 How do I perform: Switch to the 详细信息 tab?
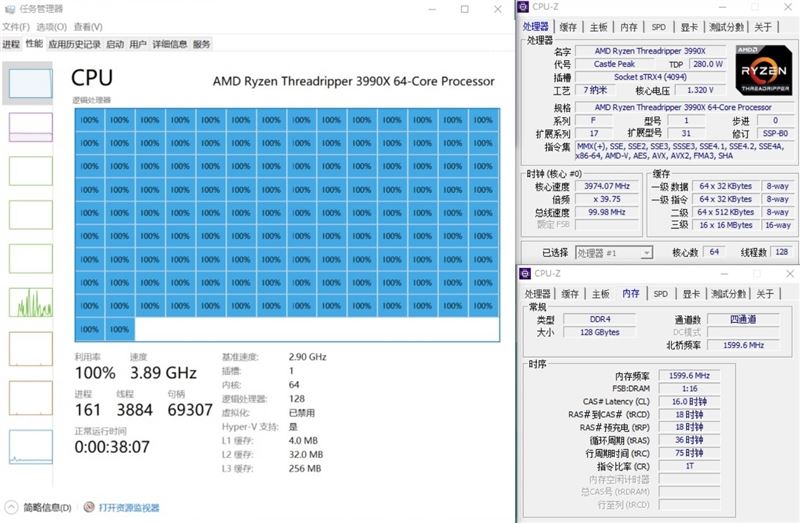[170, 44]
